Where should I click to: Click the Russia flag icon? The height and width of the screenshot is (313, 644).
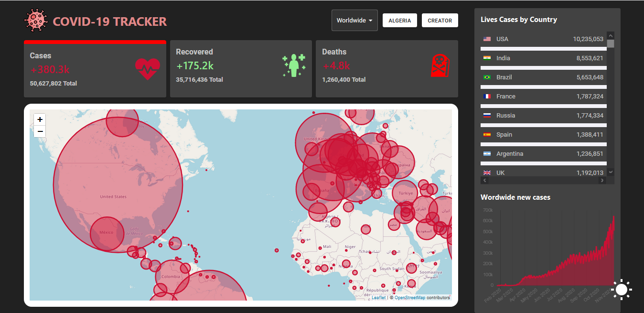487,116
